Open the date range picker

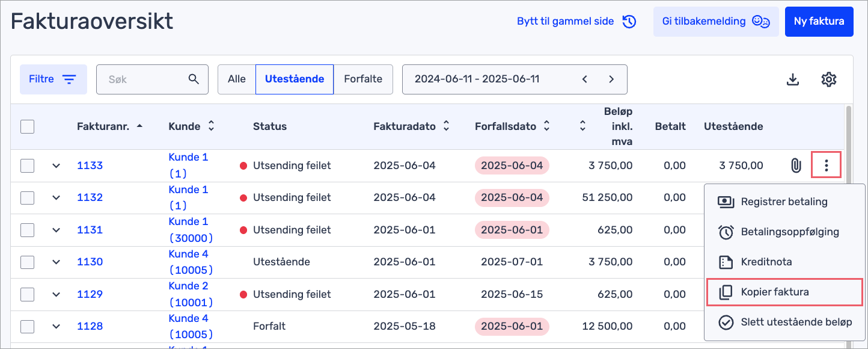coord(515,79)
